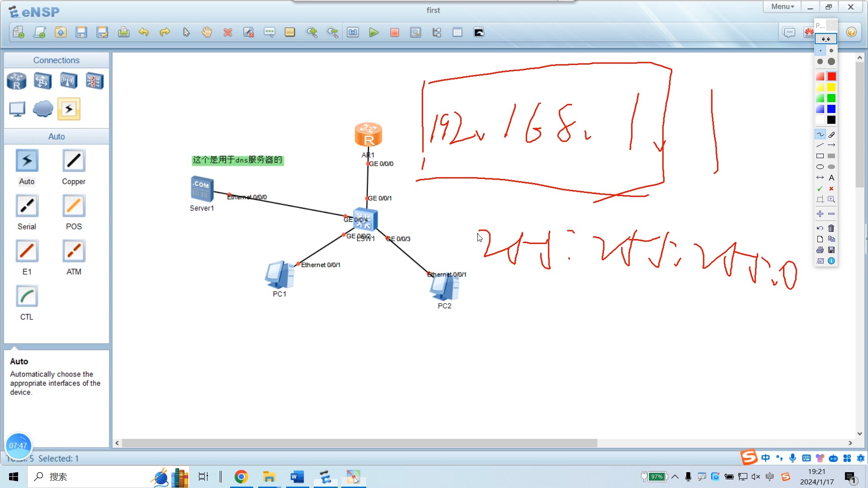
Task: Select the Cloud device category
Action: click(43, 109)
